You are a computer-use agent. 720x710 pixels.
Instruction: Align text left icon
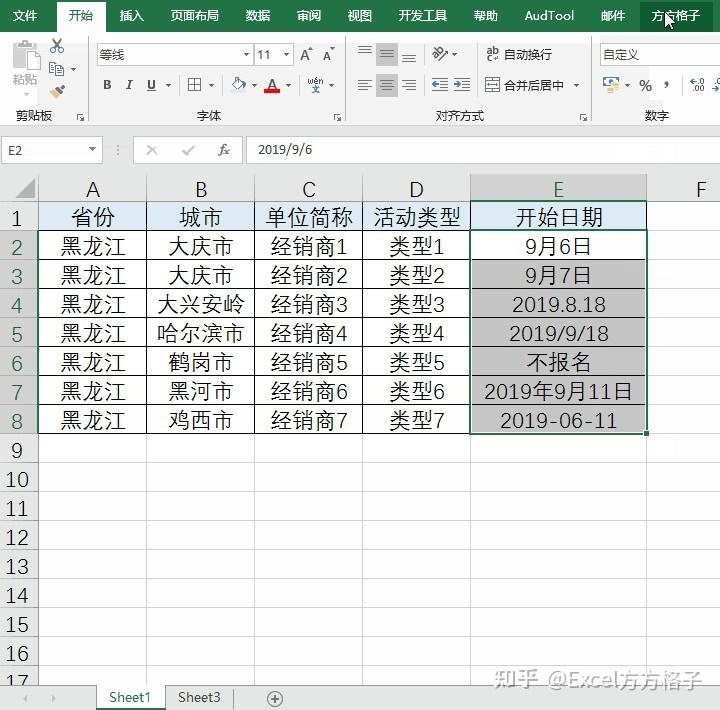click(x=365, y=85)
